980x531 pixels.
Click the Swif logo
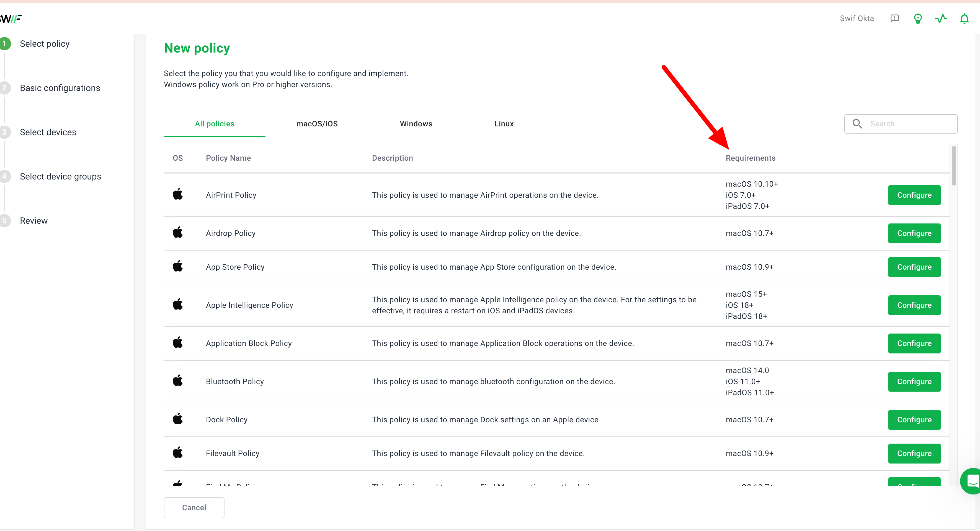click(x=11, y=19)
